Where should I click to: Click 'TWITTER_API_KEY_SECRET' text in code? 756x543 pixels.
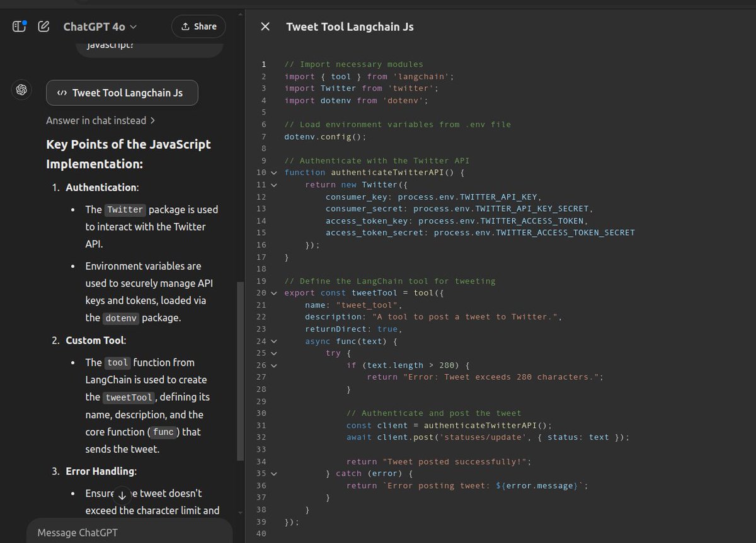tap(532, 209)
